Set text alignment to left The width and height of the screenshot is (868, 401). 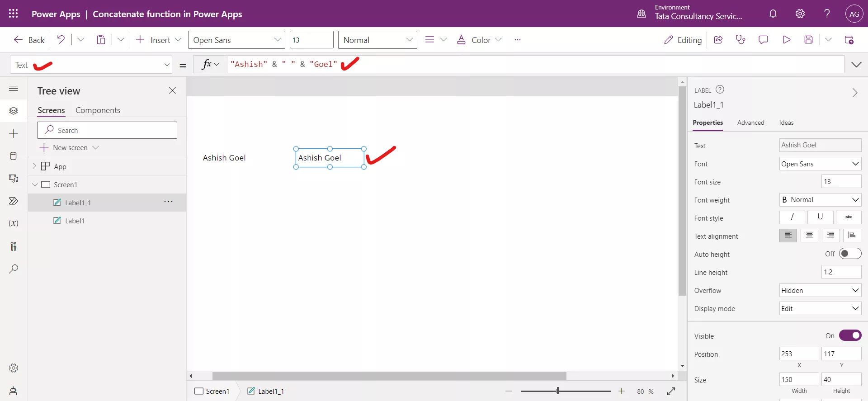788,236
